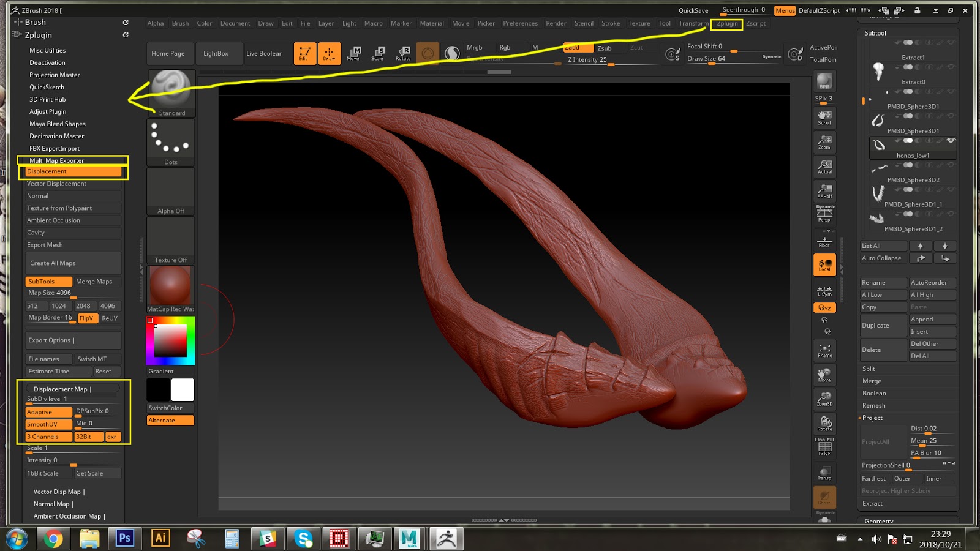
Task: Open the Document menu
Action: (x=235, y=24)
